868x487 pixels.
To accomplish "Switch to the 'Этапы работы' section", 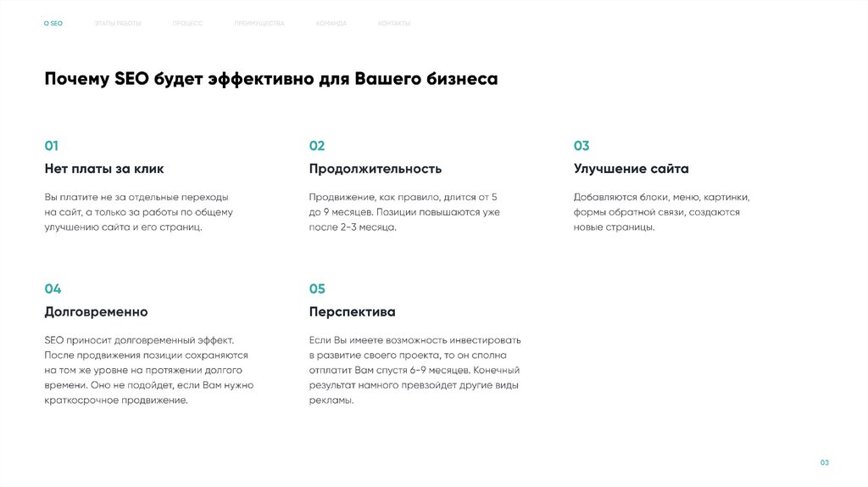I will (x=118, y=23).
